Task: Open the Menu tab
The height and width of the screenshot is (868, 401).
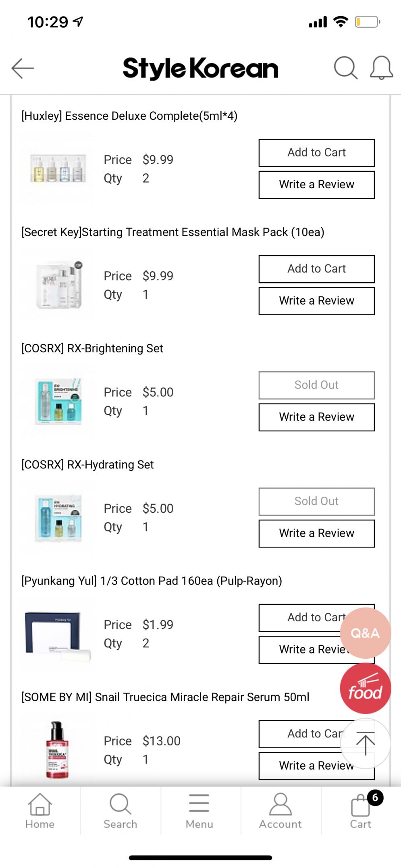Action: [199, 811]
